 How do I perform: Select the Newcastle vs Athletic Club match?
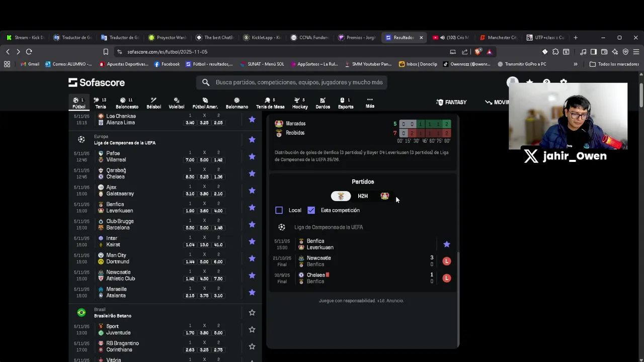coord(166,276)
